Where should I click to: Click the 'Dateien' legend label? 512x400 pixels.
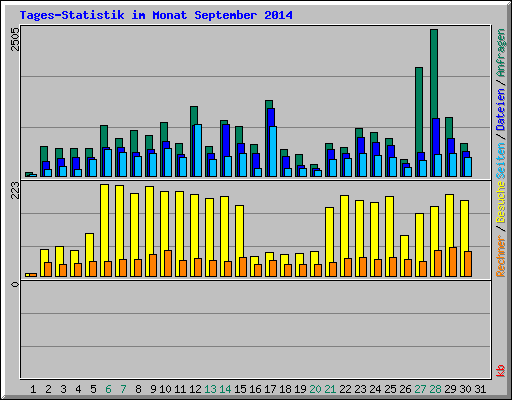click(501, 109)
